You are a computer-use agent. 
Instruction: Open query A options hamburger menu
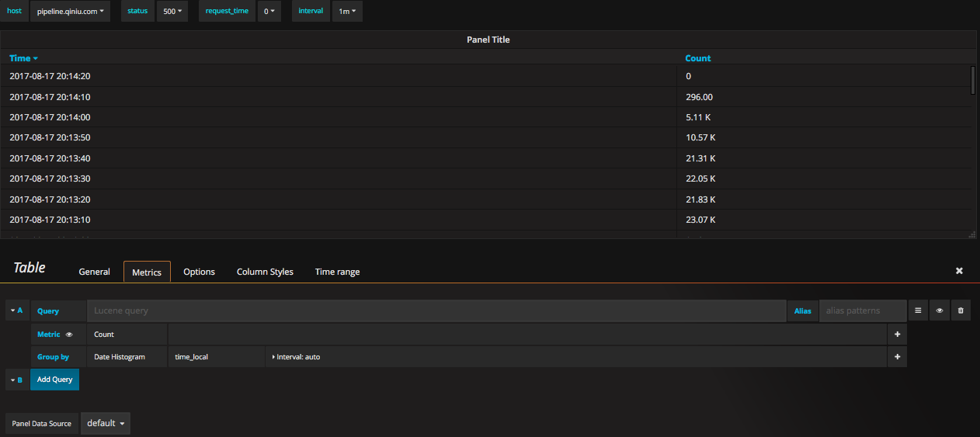[x=918, y=310]
